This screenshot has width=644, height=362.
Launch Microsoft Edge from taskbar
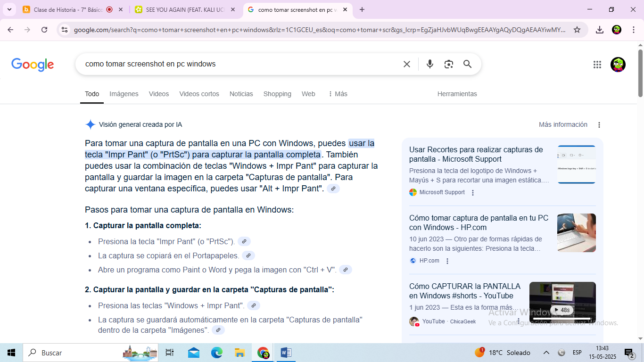tap(216, 353)
